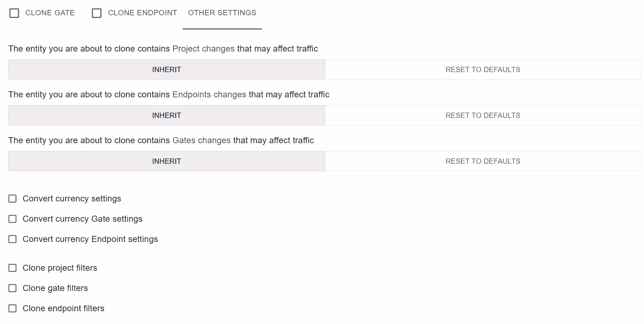Tick the Clone Endpoint checkbox

coord(97,13)
